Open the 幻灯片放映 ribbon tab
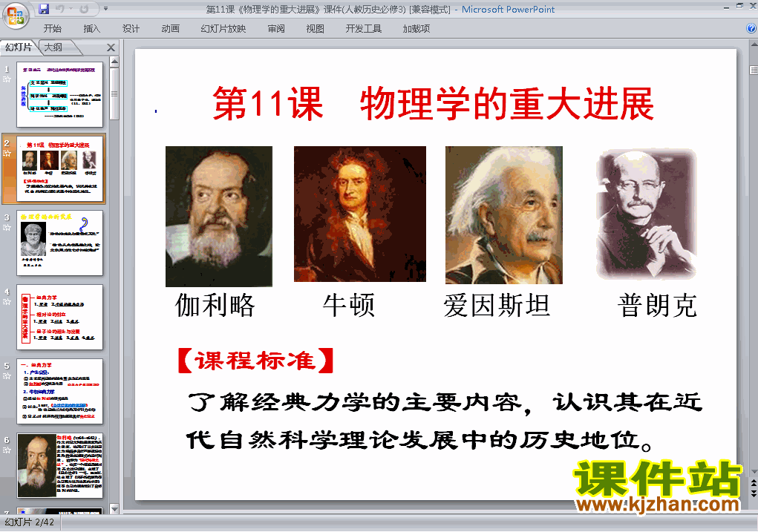Viewport: 758px width, 532px height. [223, 28]
